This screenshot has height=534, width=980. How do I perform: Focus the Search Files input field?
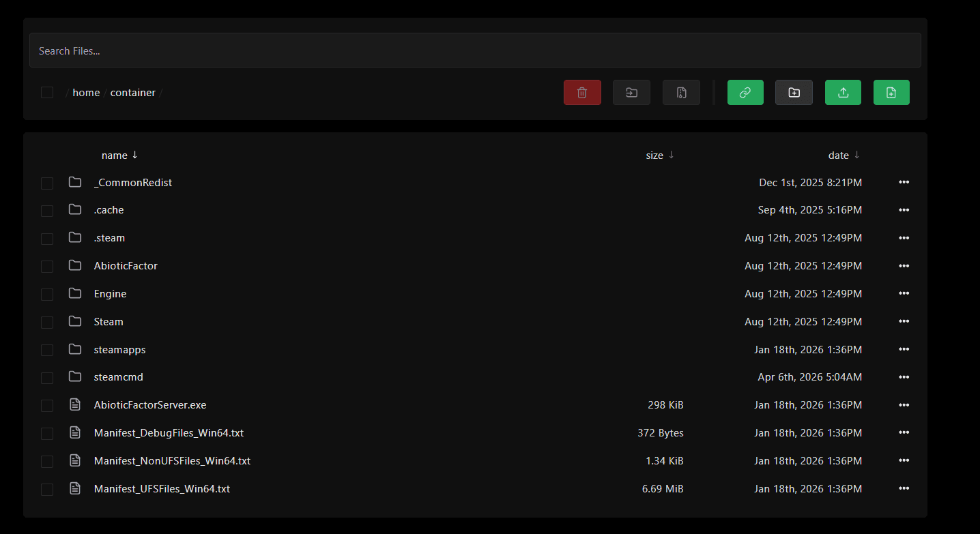pyautogui.click(x=474, y=50)
